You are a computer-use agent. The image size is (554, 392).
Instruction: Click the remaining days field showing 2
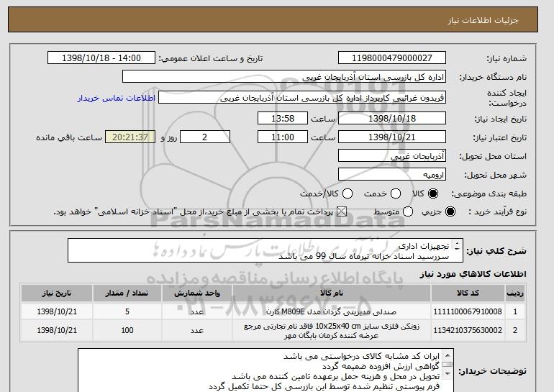(x=205, y=137)
